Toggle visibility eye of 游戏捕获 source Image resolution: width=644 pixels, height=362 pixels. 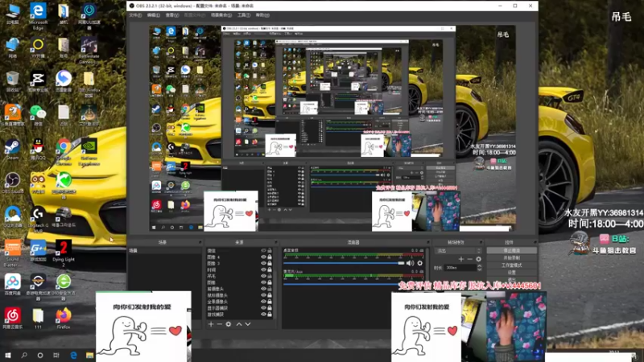(264, 315)
